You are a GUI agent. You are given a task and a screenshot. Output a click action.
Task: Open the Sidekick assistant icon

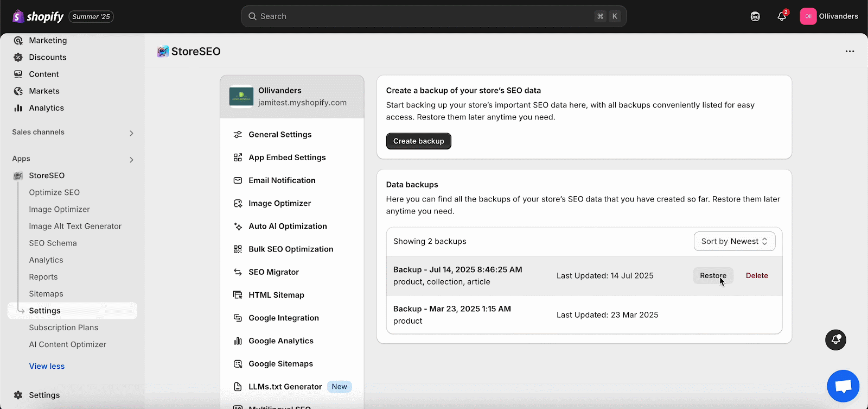point(755,16)
